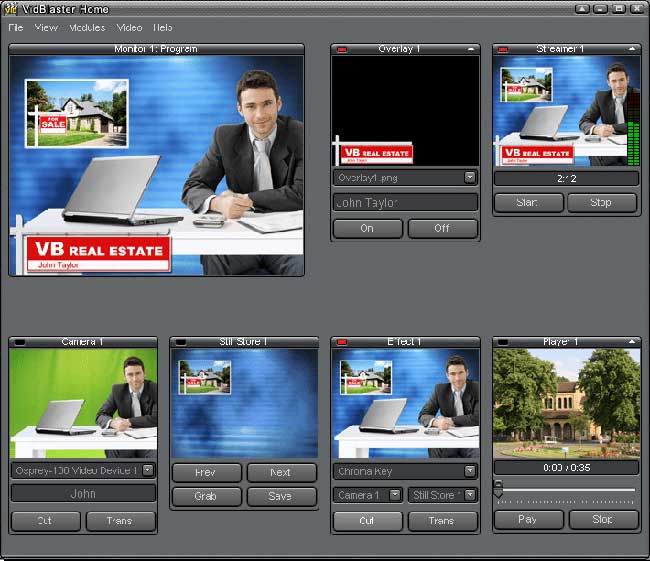Click the Player 1 seek slider
This screenshot has width=650, height=561.
coord(566,489)
